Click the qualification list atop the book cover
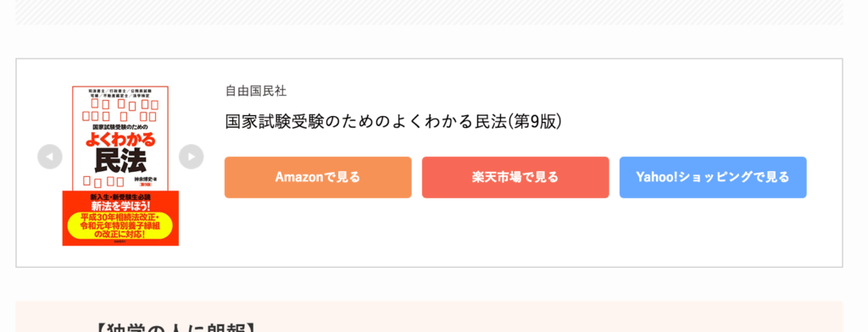 [x=120, y=91]
